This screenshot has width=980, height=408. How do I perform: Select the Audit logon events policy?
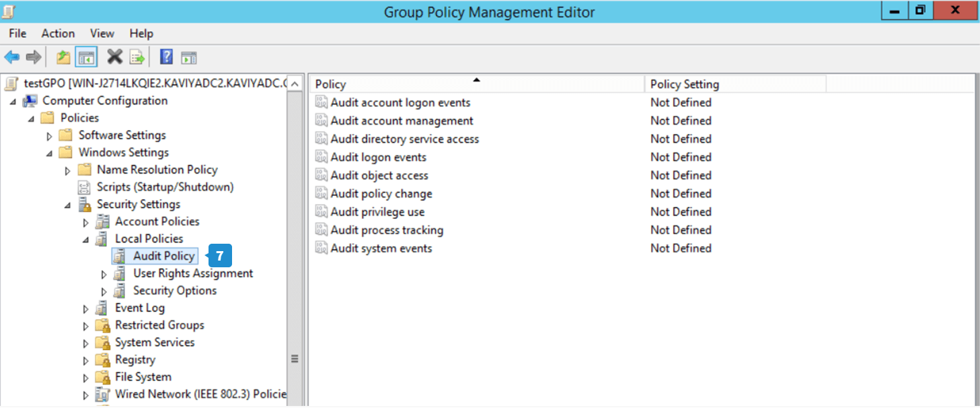378,157
